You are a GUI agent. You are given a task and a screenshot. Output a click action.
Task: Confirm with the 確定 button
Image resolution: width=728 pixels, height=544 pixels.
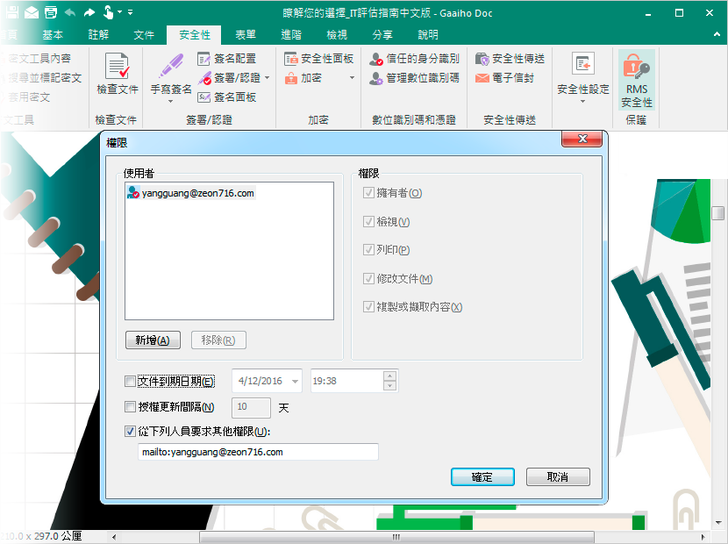coord(482,477)
